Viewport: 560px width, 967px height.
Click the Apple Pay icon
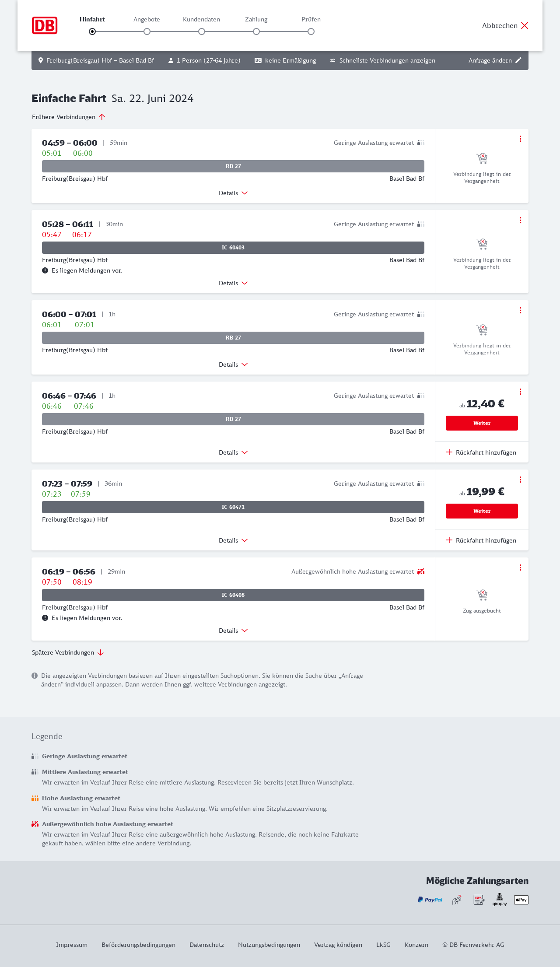click(x=521, y=900)
